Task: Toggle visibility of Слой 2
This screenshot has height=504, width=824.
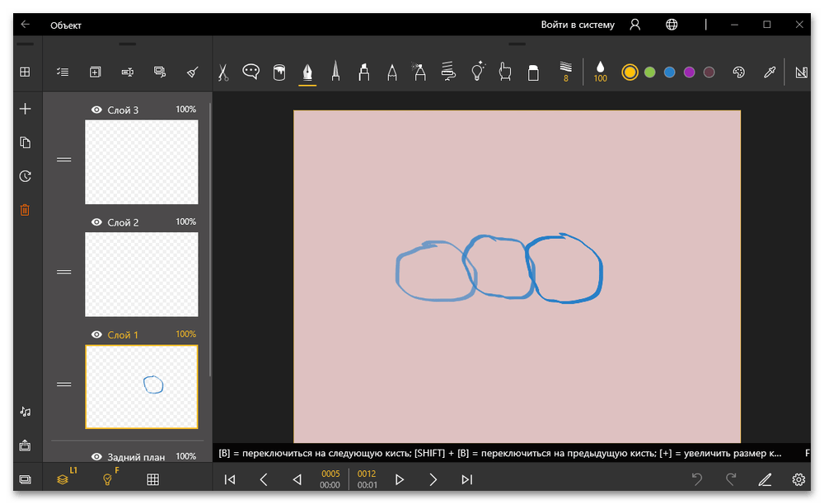Action: [96, 222]
